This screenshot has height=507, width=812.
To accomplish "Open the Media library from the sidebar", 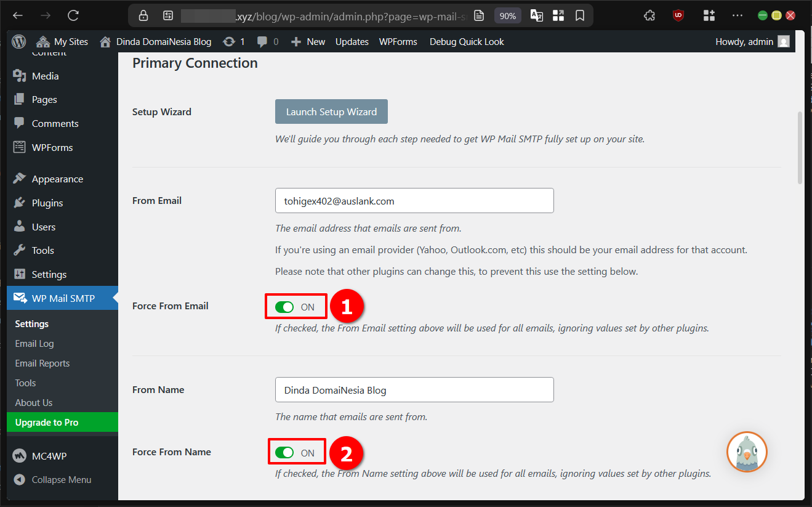I will [44, 76].
